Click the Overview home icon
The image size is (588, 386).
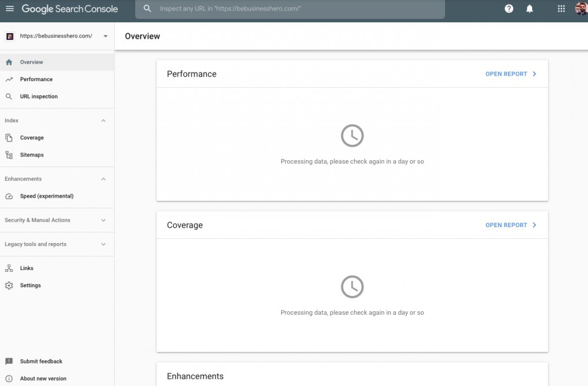pos(9,62)
